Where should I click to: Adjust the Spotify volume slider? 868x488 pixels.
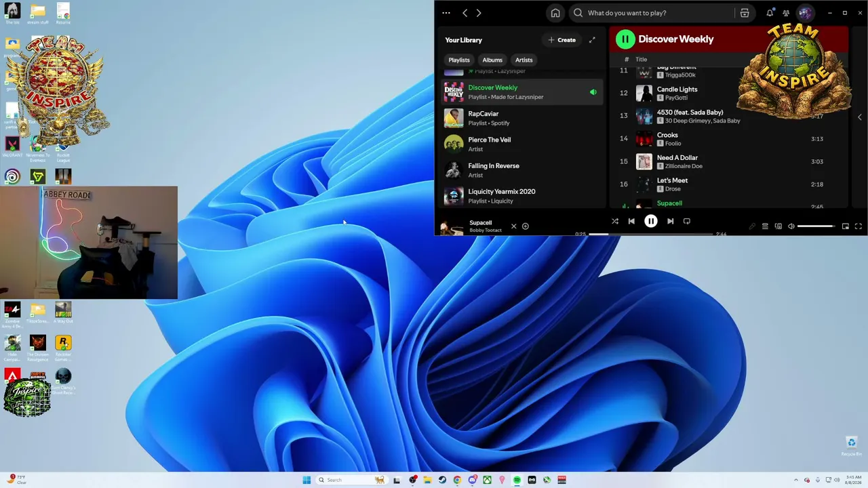[x=816, y=226]
